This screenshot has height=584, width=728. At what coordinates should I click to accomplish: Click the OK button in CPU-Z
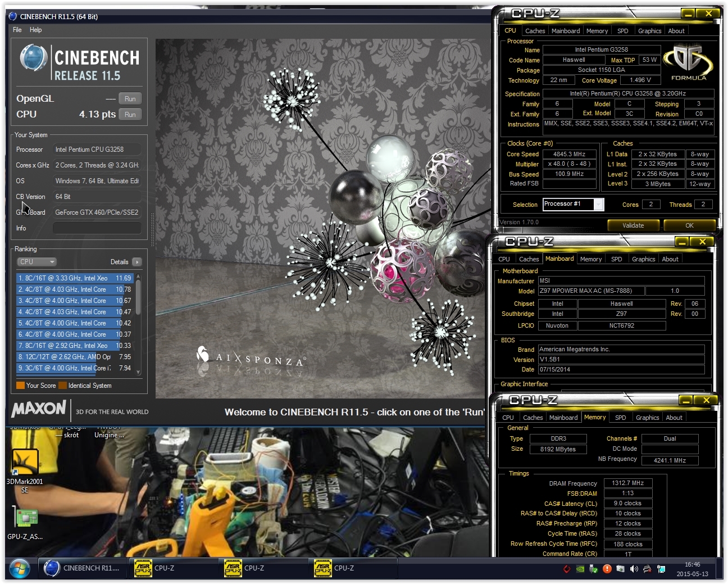coord(689,225)
